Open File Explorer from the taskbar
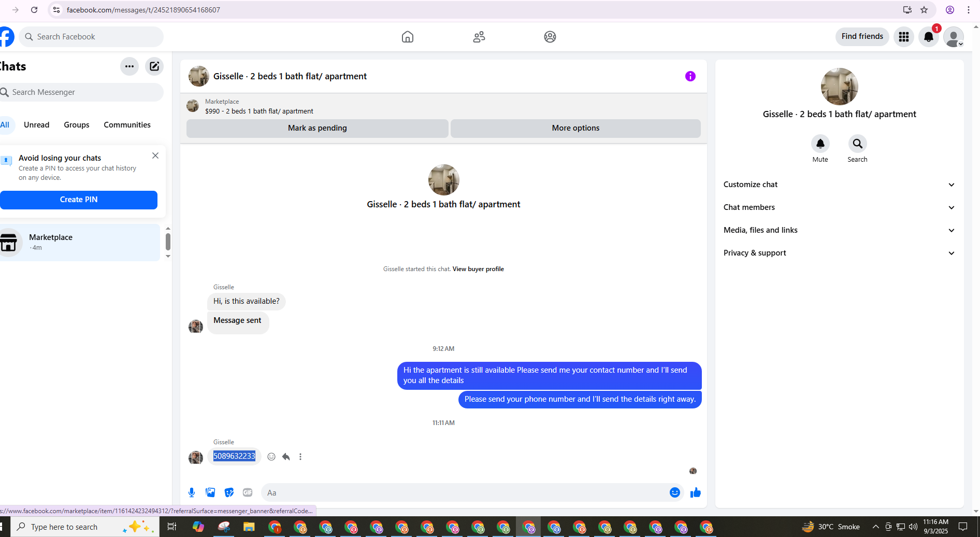 pos(249,527)
